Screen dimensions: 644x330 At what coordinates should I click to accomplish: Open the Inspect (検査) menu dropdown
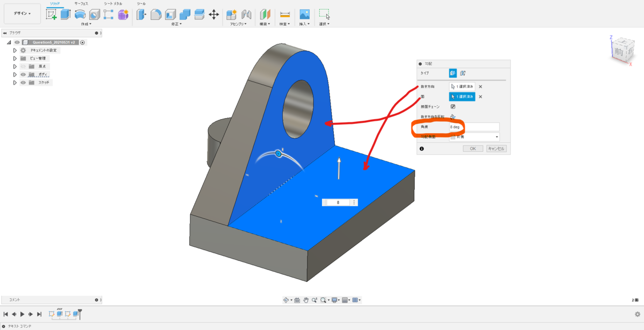[285, 24]
